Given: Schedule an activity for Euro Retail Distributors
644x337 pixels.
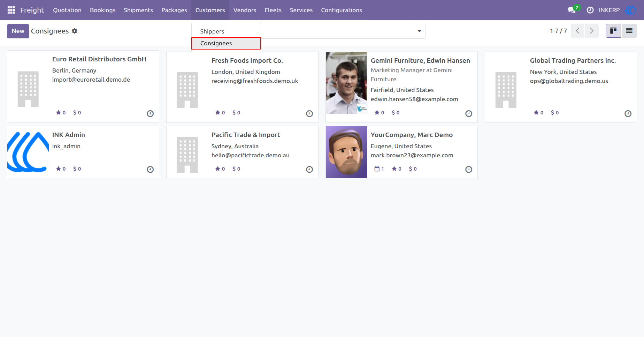Looking at the screenshot, I should [x=150, y=113].
